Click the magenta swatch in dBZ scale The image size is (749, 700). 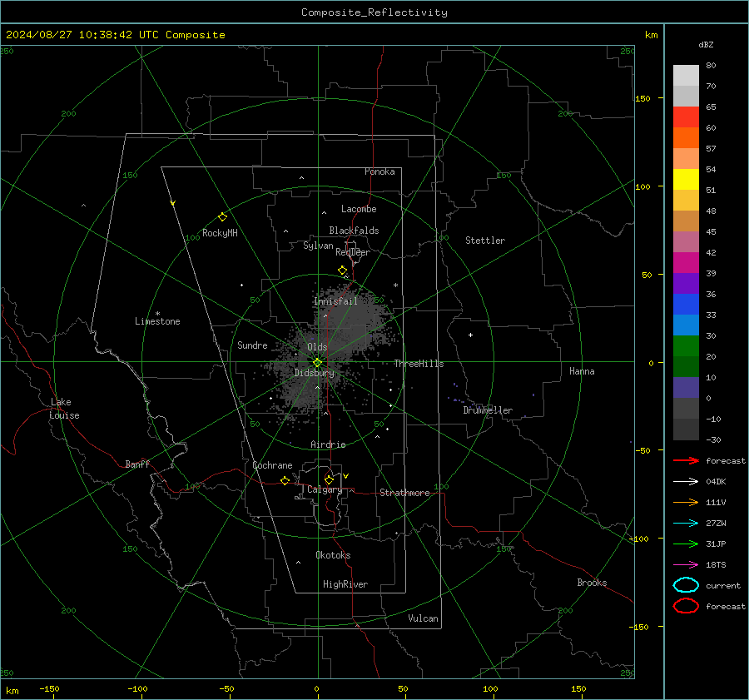(x=686, y=262)
